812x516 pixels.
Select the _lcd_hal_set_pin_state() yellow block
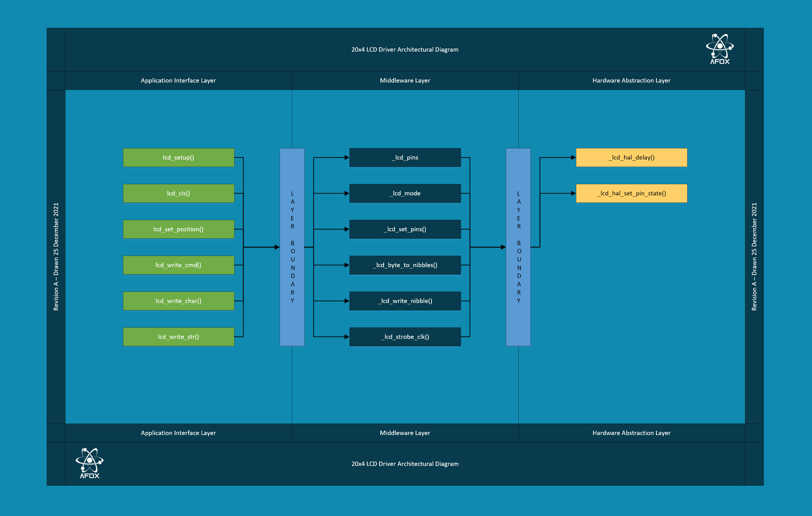[x=631, y=193]
